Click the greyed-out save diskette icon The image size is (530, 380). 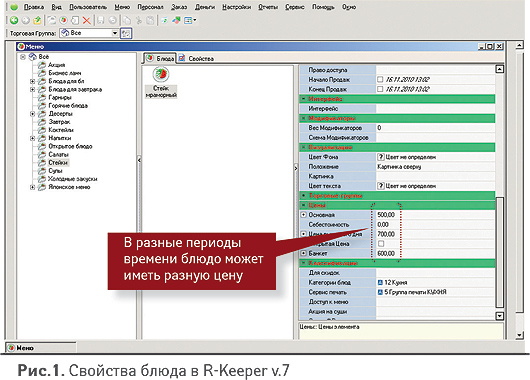[x=100, y=20]
